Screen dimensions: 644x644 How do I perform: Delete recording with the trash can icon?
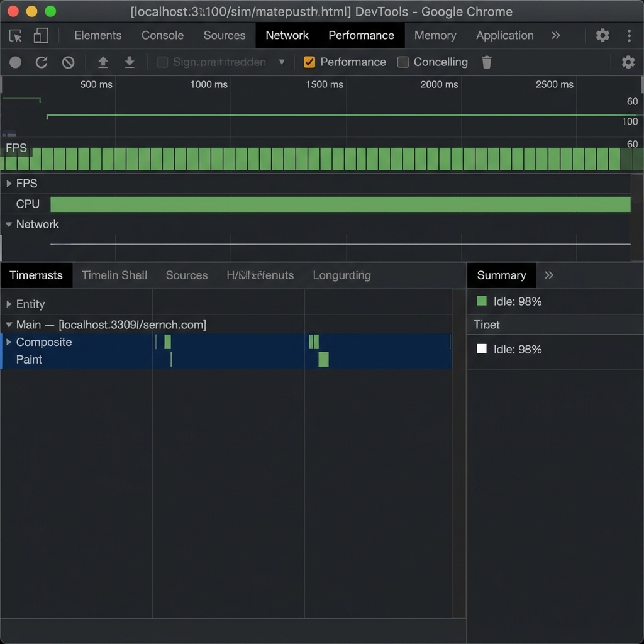tap(487, 62)
